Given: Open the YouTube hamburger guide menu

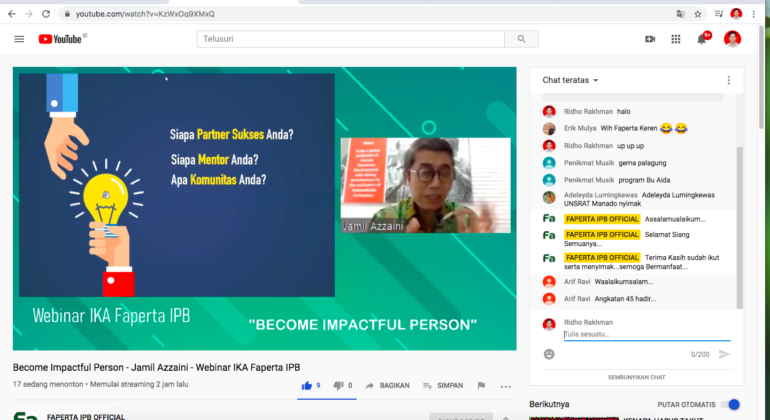Looking at the screenshot, I should 19,39.
